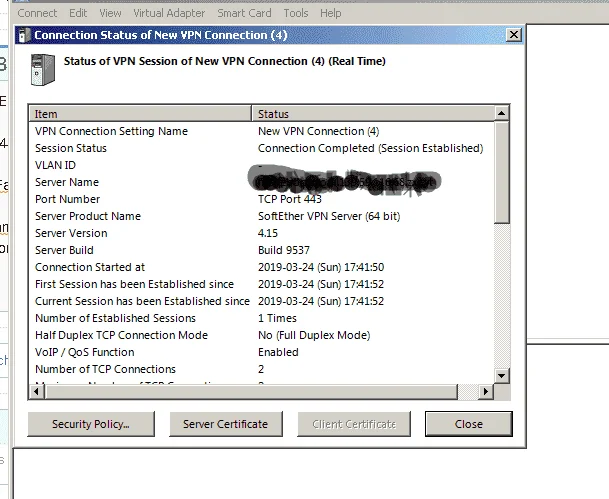This screenshot has height=499, width=609.
Task: Click the 'Build 9537' value
Action: click(x=284, y=250)
